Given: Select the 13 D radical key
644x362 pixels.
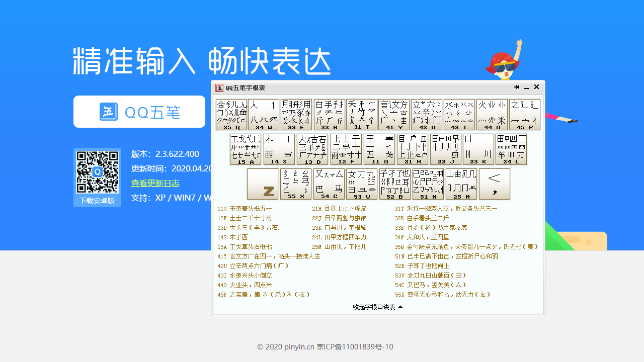Looking at the screenshot, I should [x=312, y=149].
